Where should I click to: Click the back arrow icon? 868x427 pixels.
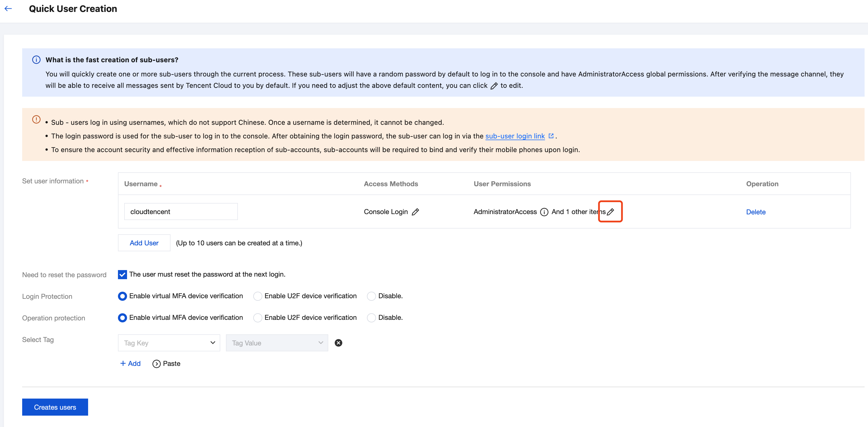coord(9,9)
